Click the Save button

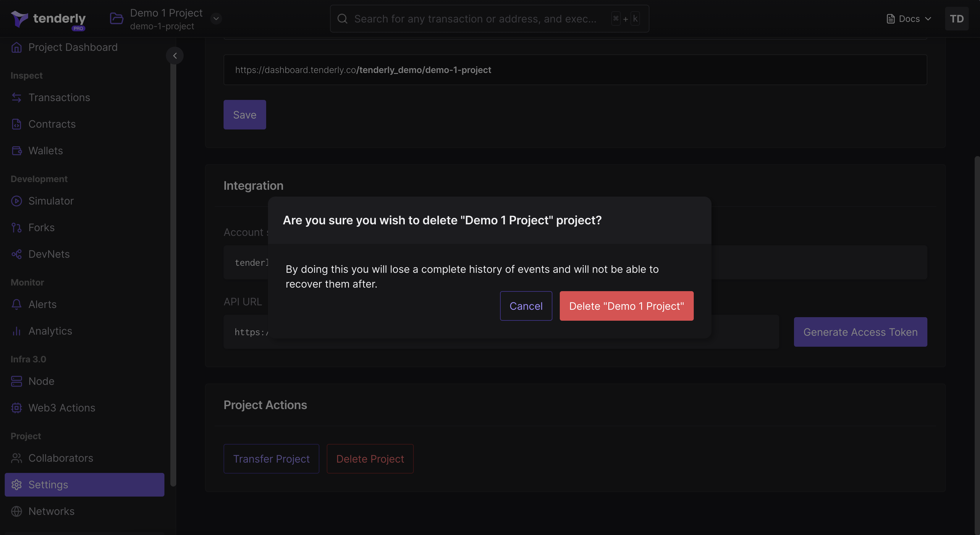pos(245,114)
